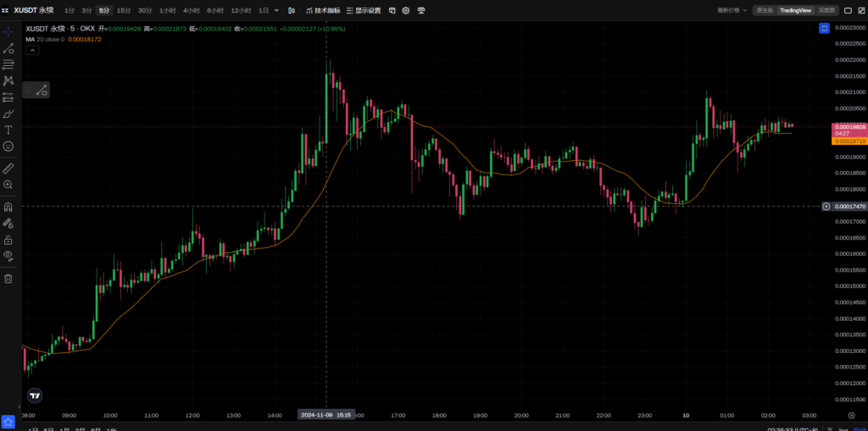Toggle magnet snap mode
The width and height of the screenshot is (868, 431).
[8, 207]
